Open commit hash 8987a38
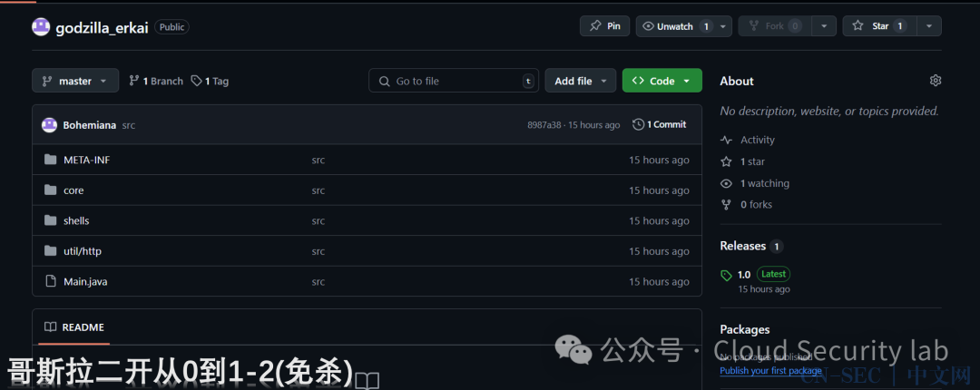 point(544,125)
